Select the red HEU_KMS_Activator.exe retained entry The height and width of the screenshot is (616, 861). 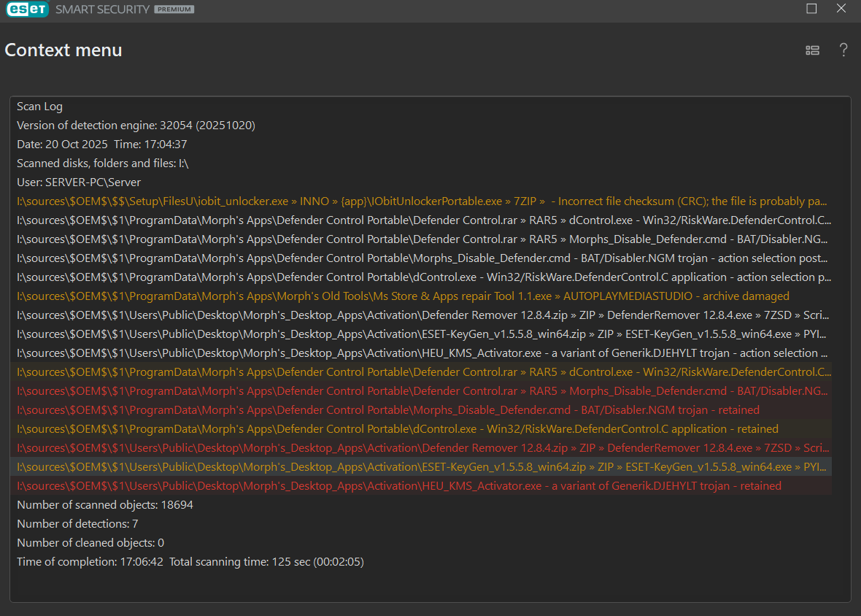398,486
